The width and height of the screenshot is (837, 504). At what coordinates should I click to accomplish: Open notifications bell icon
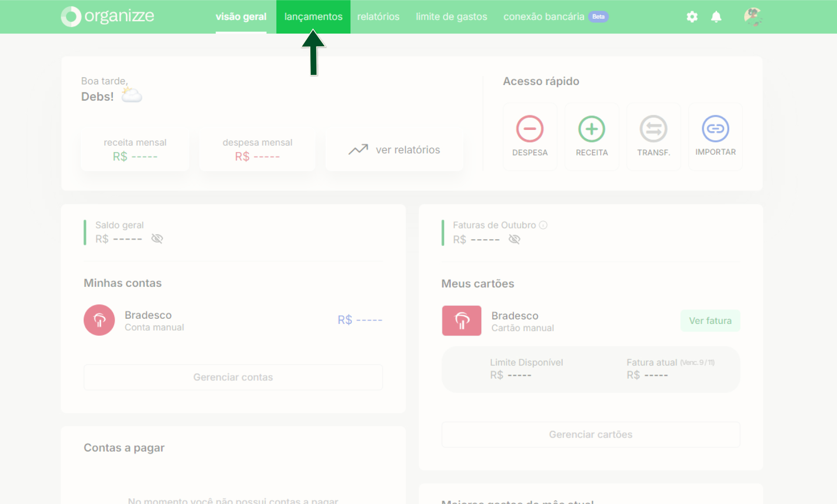click(x=716, y=17)
